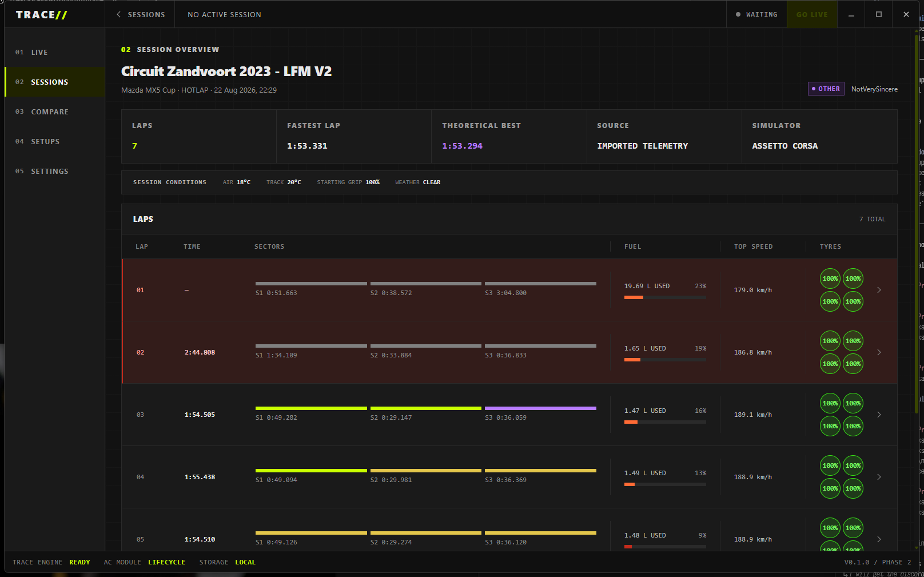924x577 pixels.
Task: Click lap 01 rear-right tyre indicator
Action: (853, 301)
